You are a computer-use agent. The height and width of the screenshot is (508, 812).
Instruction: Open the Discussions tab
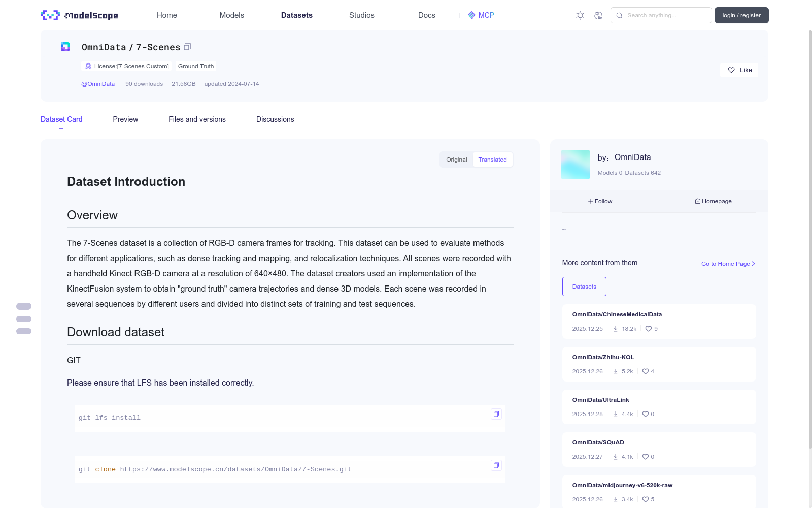coord(275,119)
